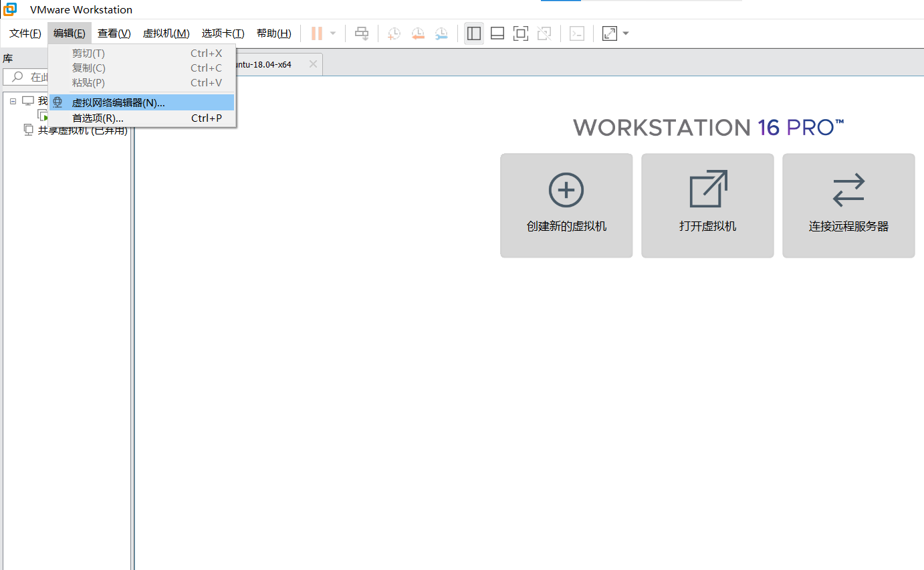
Task: Choose 首选项(R)... menu entry
Action: [142, 118]
